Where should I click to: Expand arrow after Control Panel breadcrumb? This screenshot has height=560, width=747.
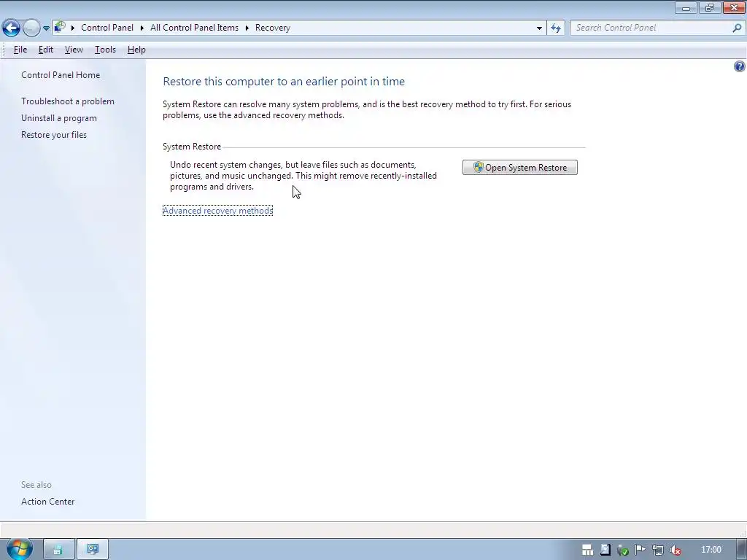142,28
